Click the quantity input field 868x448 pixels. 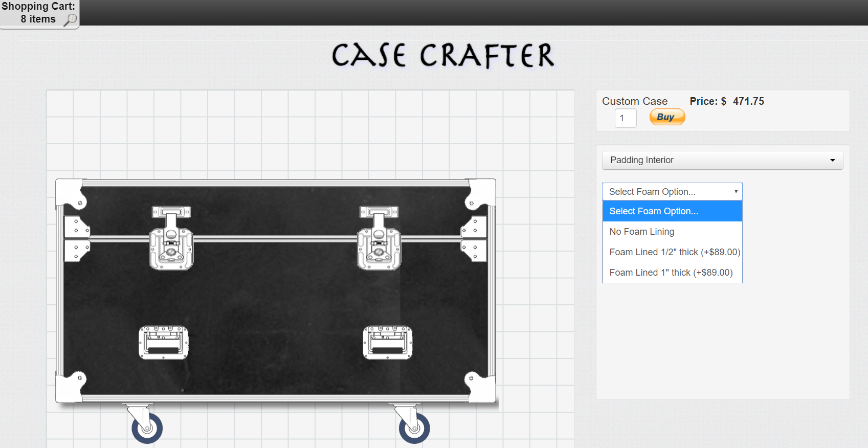pos(625,118)
